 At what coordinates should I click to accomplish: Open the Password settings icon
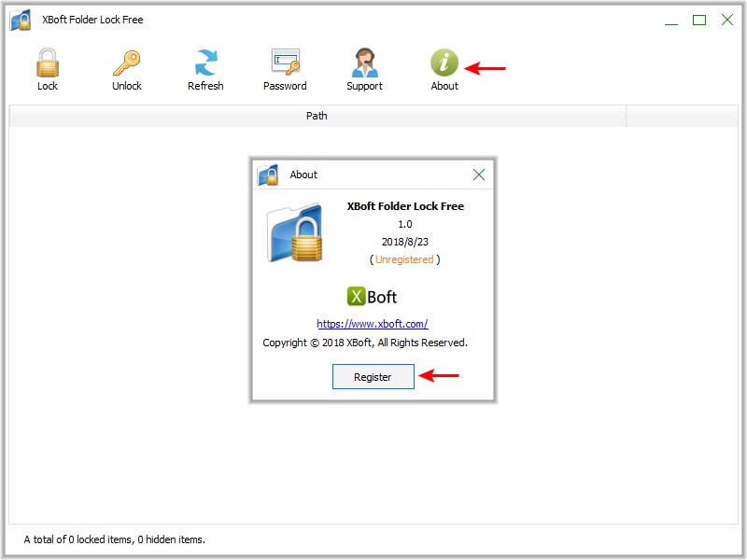coord(286,62)
